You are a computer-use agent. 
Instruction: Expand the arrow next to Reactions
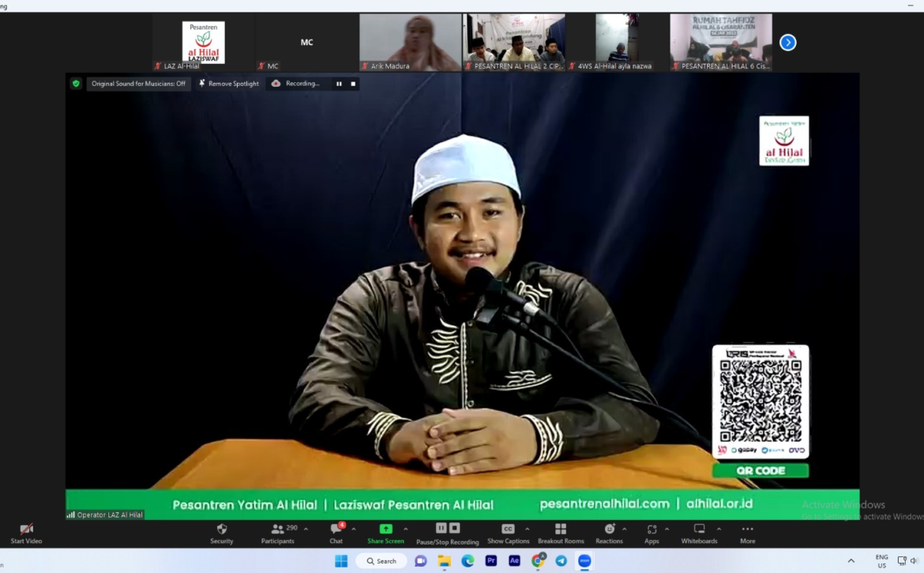click(625, 529)
